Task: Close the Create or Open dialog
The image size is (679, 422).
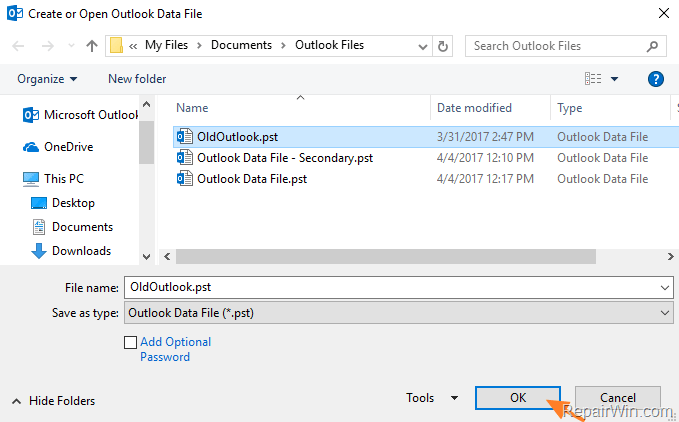Action: 663,13
